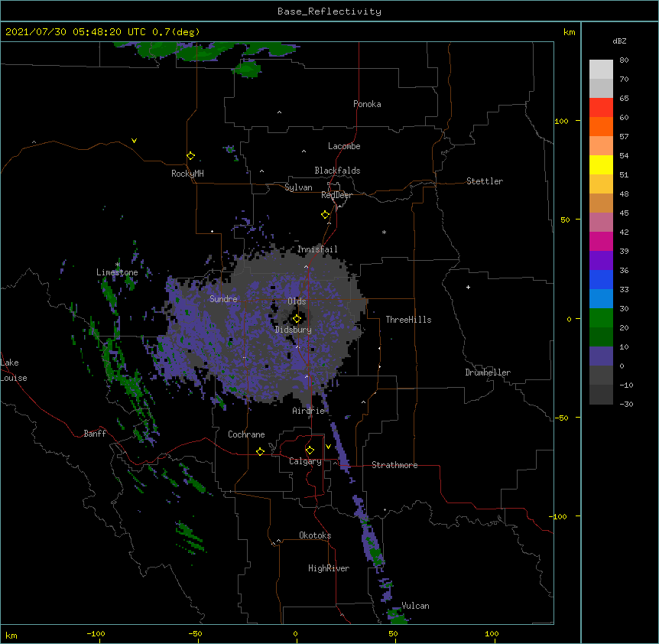Click the bright orange 57-60 dBZ legend swatch

[x=601, y=126]
